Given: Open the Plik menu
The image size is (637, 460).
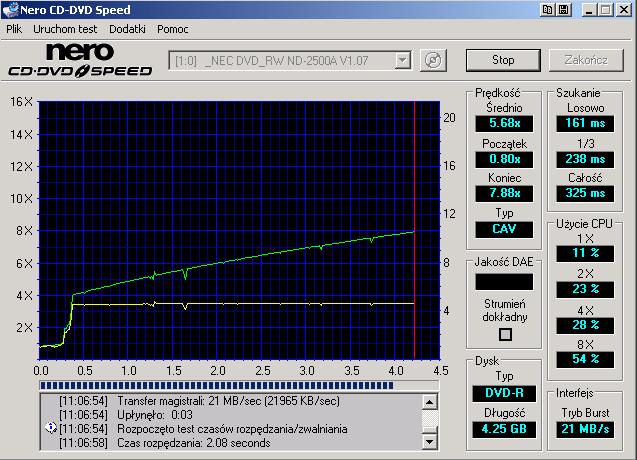Looking at the screenshot, I should (x=14, y=29).
